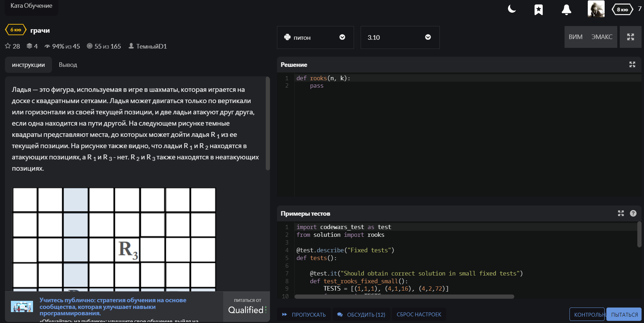Screen dimensions: 644x323
Task: Open the питон language dropdown
Action: tap(315, 37)
